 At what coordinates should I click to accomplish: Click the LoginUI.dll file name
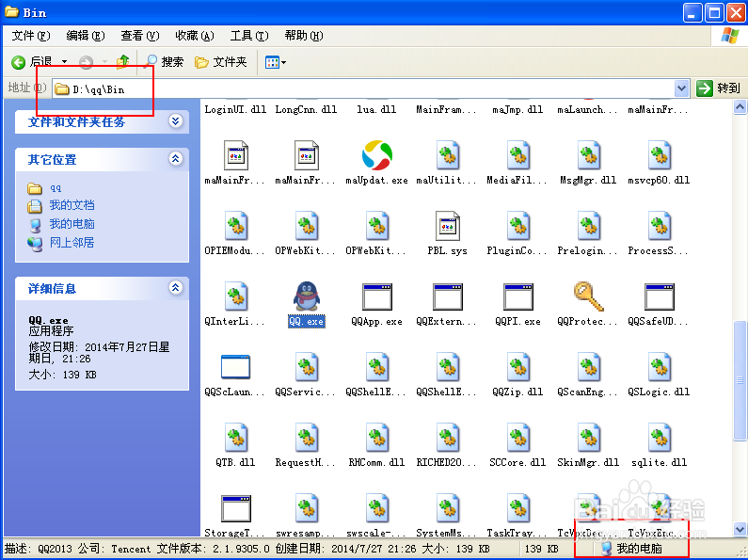tap(235, 110)
